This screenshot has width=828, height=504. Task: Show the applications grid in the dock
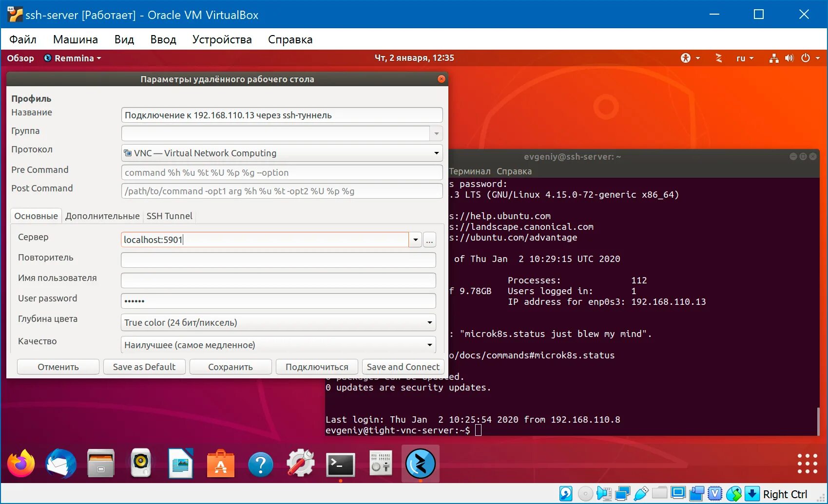pos(807,464)
